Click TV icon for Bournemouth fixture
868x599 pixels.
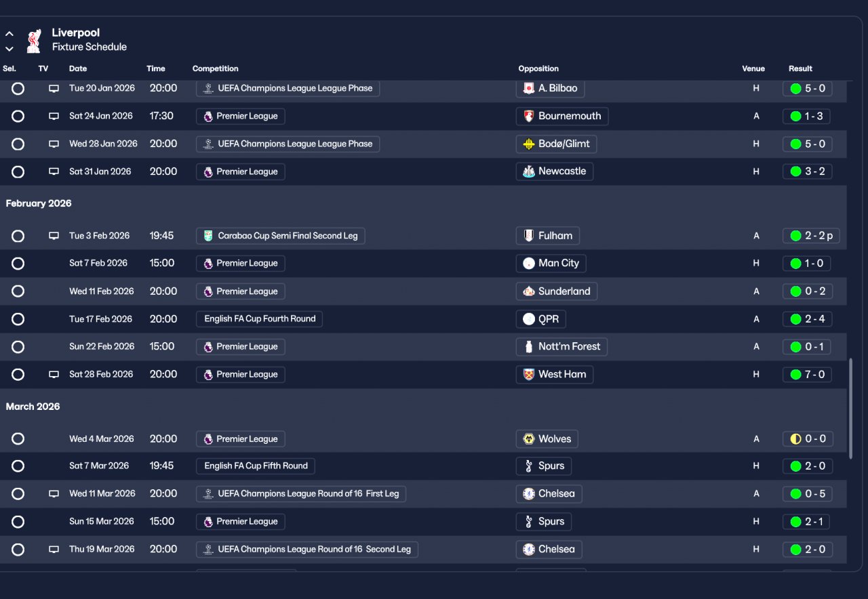(54, 117)
